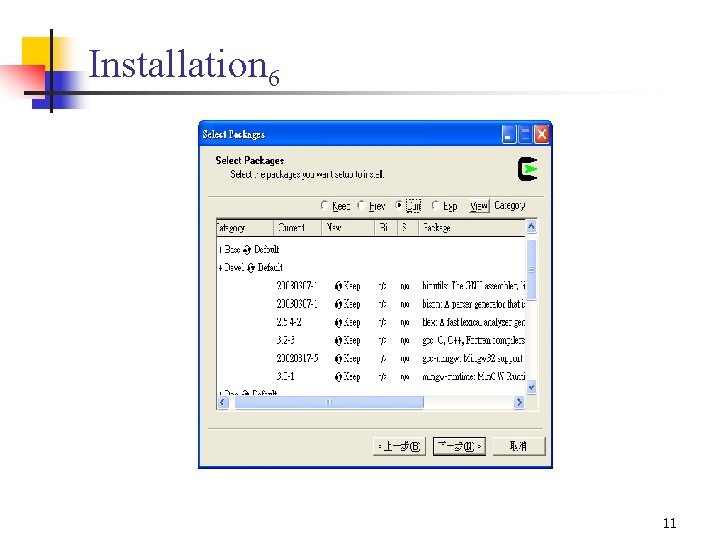Toggle Keep icon for bison package
Image resolution: width=720 pixels, height=540 pixels.
click(x=338, y=304)
